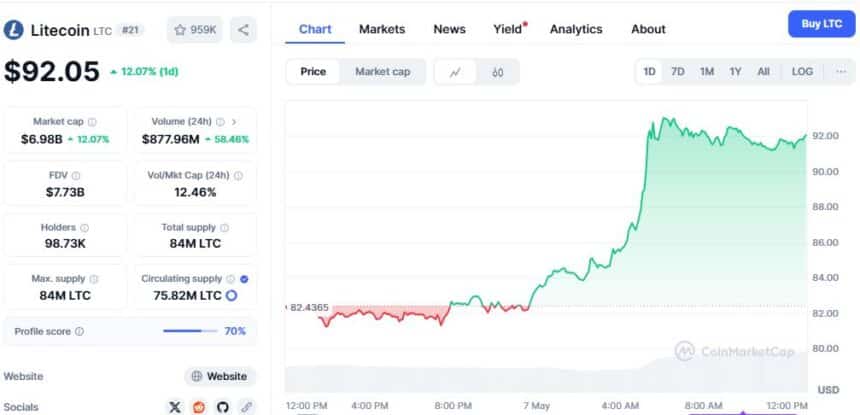Visit Litecoin Website link button
The width and height of the screenshot is (860, 415).
[x=219, y=376]
